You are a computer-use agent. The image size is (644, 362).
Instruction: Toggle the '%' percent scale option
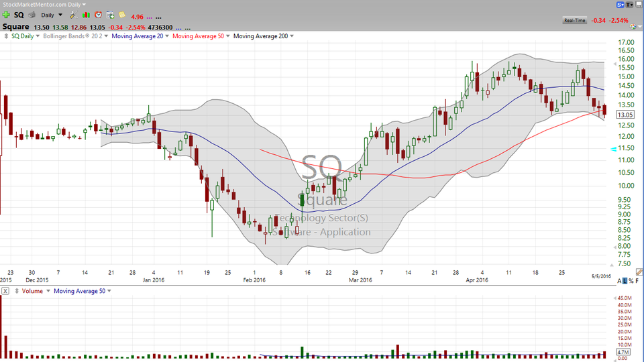click(631, 281)
